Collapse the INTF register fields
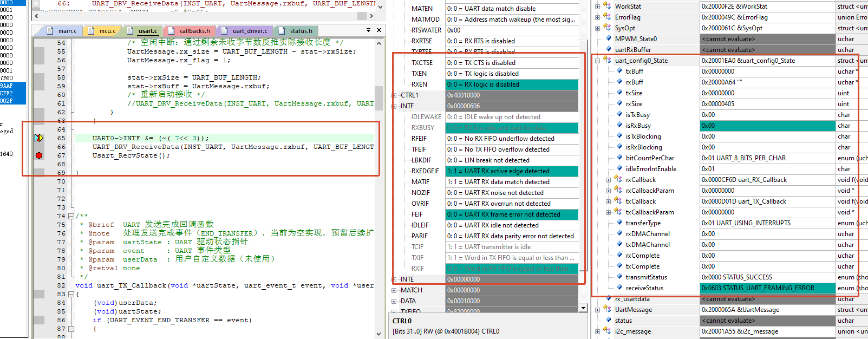 (x=394, y=106)
